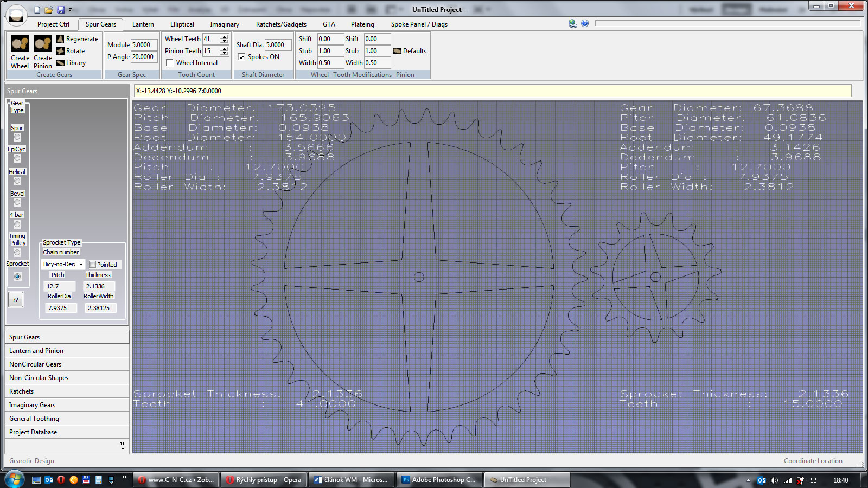
Task: Enable the Wheel Internal checkbox
Action: click(170, 63)
